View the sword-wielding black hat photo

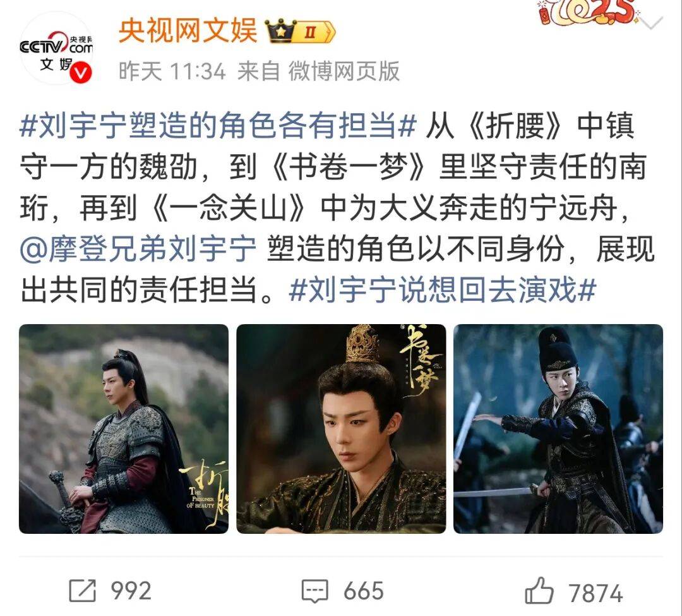(558, 429)
